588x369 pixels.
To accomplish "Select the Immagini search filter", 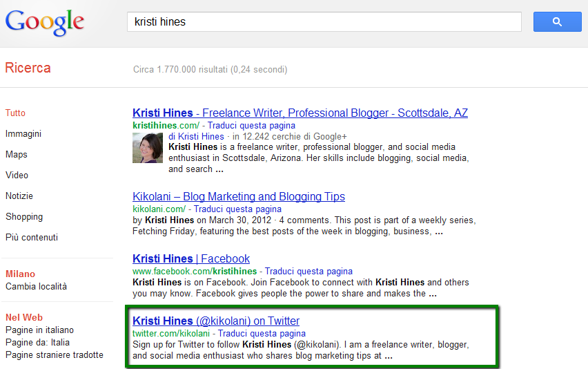I will pos(23,134).
